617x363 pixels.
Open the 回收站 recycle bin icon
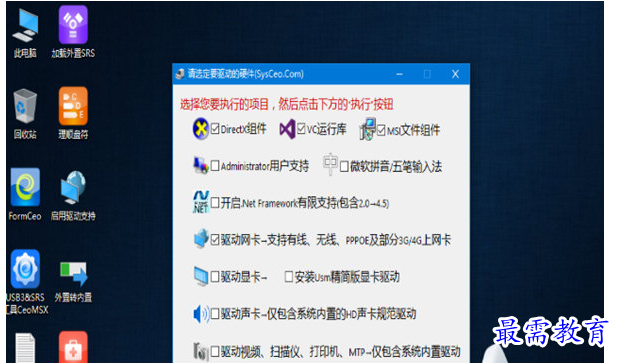tap(25, 114)
